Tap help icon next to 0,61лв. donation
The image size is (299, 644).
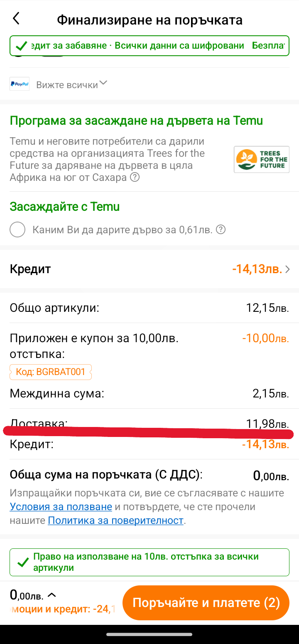(x=221, y=229)
